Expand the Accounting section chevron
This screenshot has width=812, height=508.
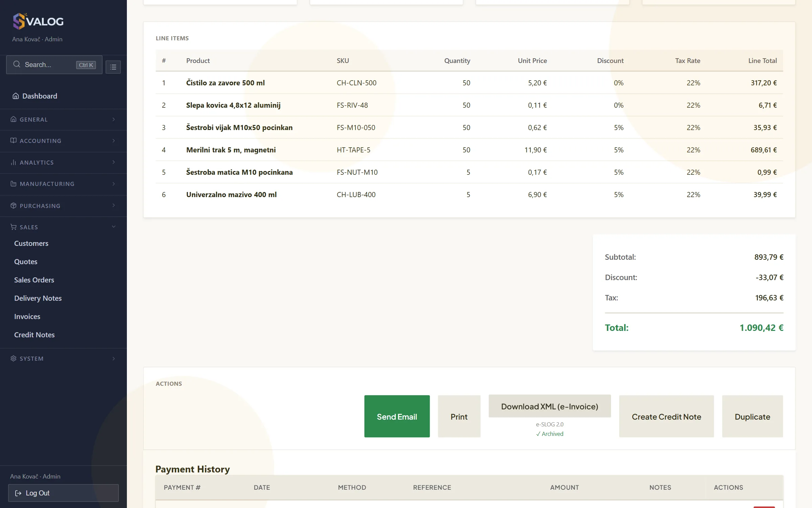(x=114, y=141)
